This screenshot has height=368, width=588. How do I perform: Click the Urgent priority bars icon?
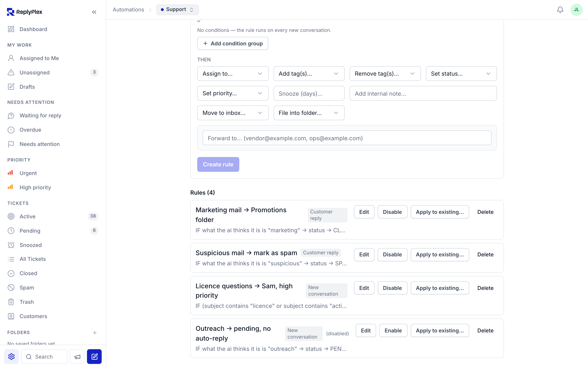tap(10, 173)
